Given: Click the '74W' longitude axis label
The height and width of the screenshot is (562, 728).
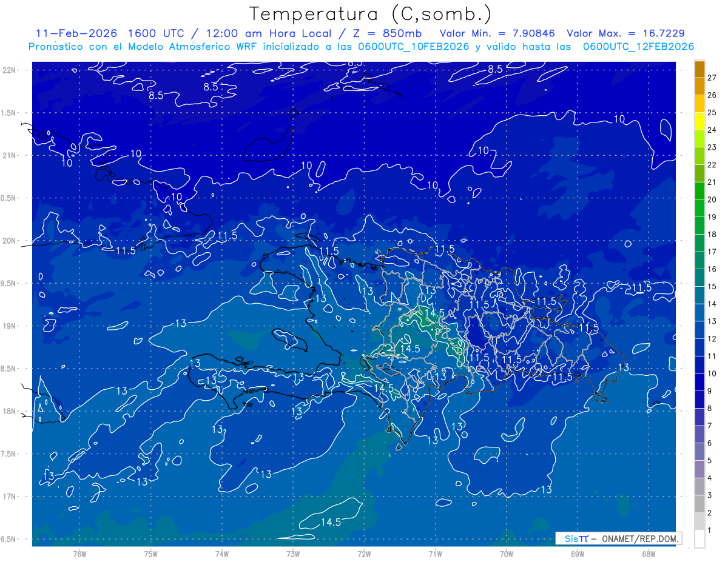Looking at the screenshot, I should pos(222,554).
